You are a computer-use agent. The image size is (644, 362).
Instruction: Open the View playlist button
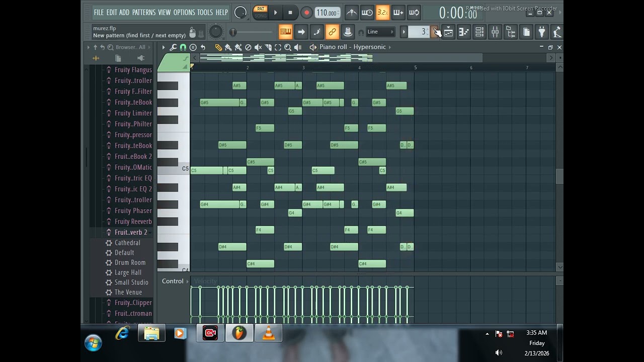(448, 32)
